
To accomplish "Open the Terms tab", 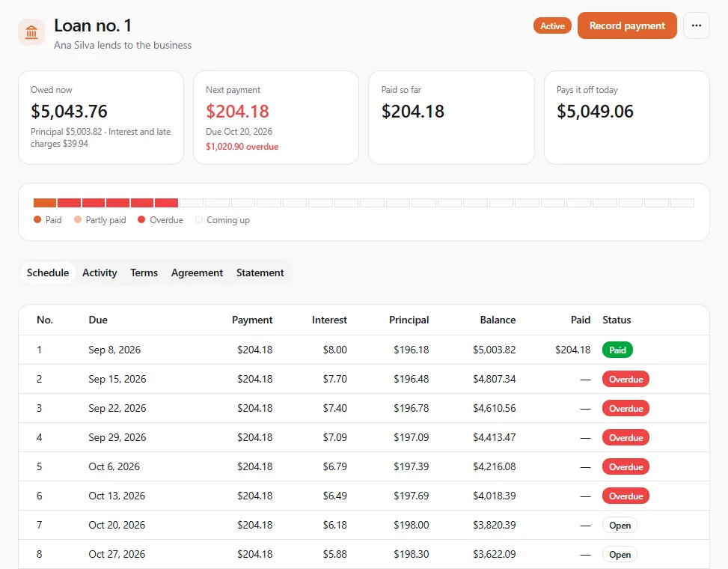I will coord(144,273).
